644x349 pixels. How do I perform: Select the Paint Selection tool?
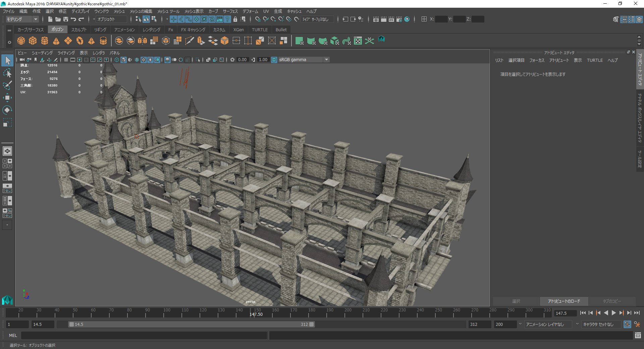tap(7, 85)
